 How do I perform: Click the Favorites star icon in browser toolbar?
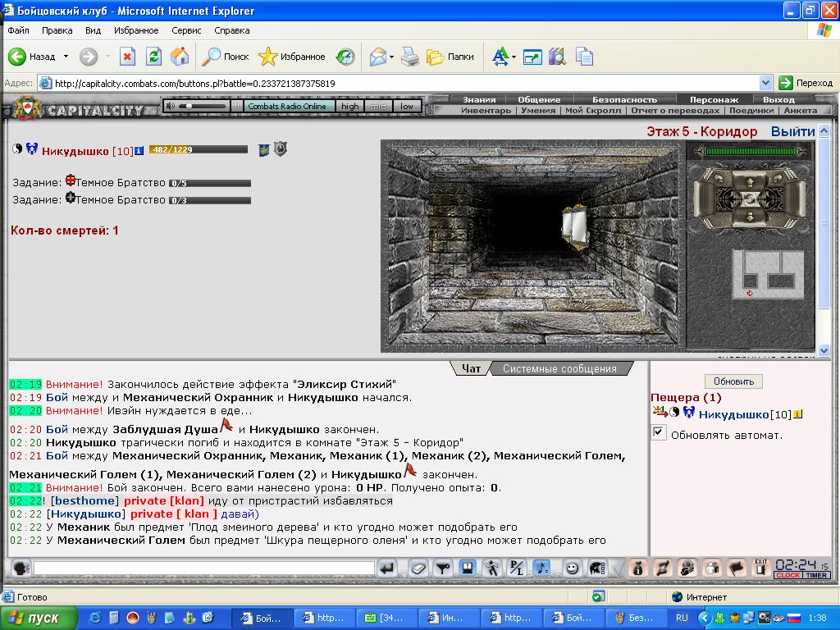click(268, 57)
